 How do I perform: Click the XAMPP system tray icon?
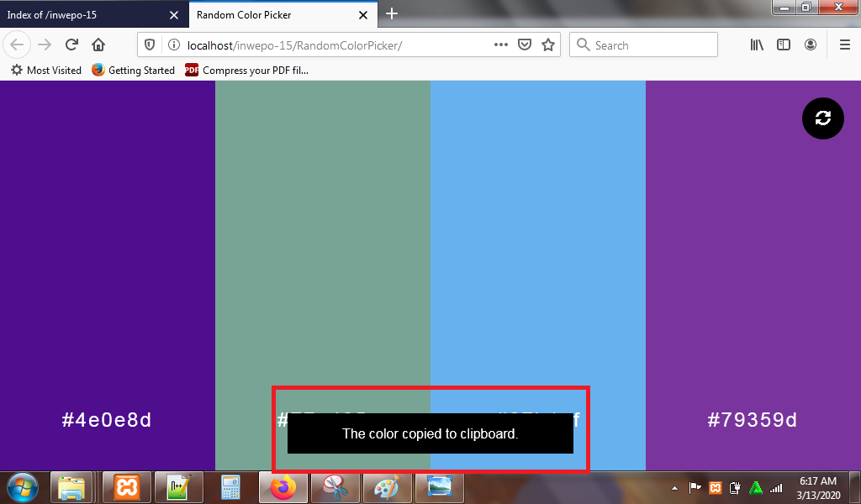(715, 487)
